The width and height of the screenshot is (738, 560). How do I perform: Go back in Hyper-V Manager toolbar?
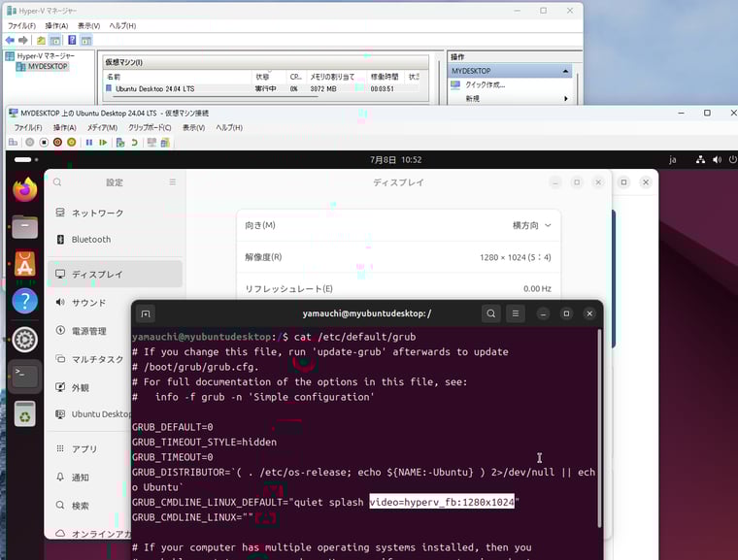tap(10, 40)
